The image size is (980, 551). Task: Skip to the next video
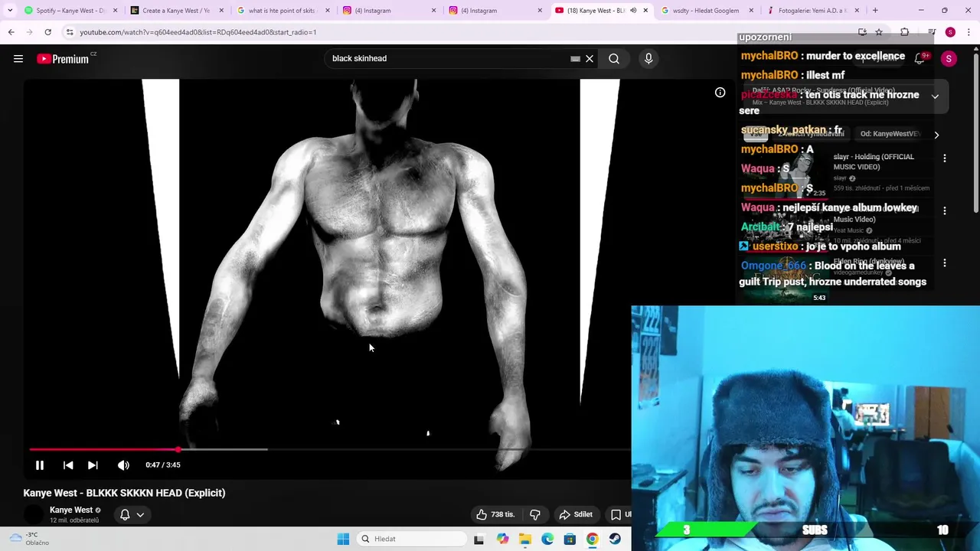tap(93, 465)
